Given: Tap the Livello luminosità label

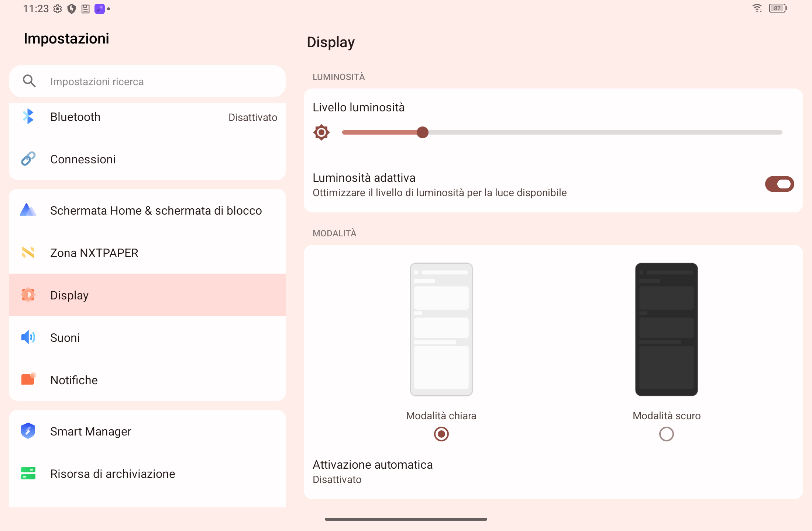Looking at the screenshot, I should tap(358, 107).
